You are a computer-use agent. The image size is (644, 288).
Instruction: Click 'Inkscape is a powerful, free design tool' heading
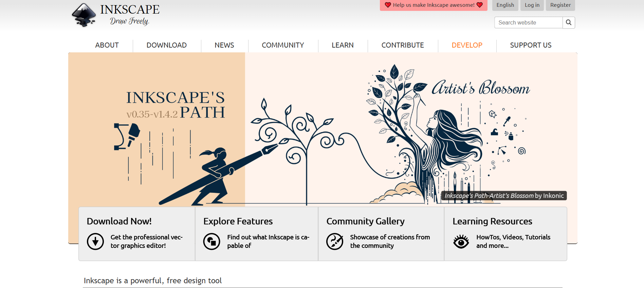tap(153, 281)
